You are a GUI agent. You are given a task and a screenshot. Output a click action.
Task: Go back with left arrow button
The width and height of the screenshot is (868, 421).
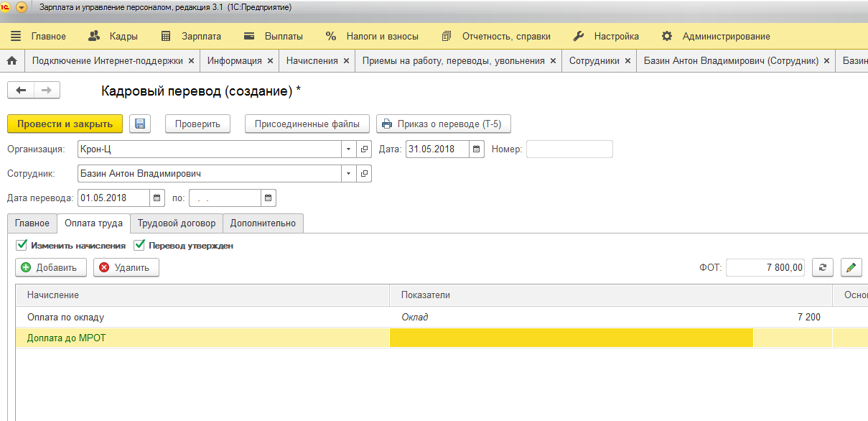click(20, 90)
